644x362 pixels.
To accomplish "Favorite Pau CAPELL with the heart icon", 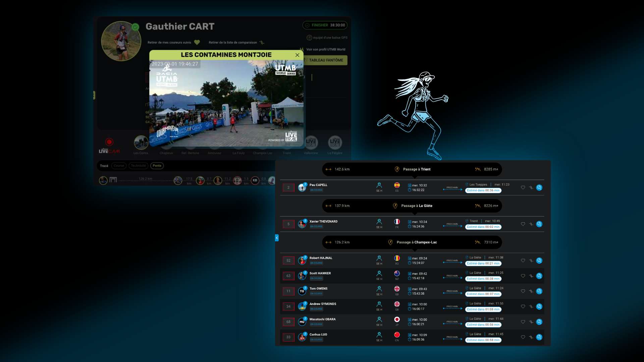I will [x=523, y=188].
